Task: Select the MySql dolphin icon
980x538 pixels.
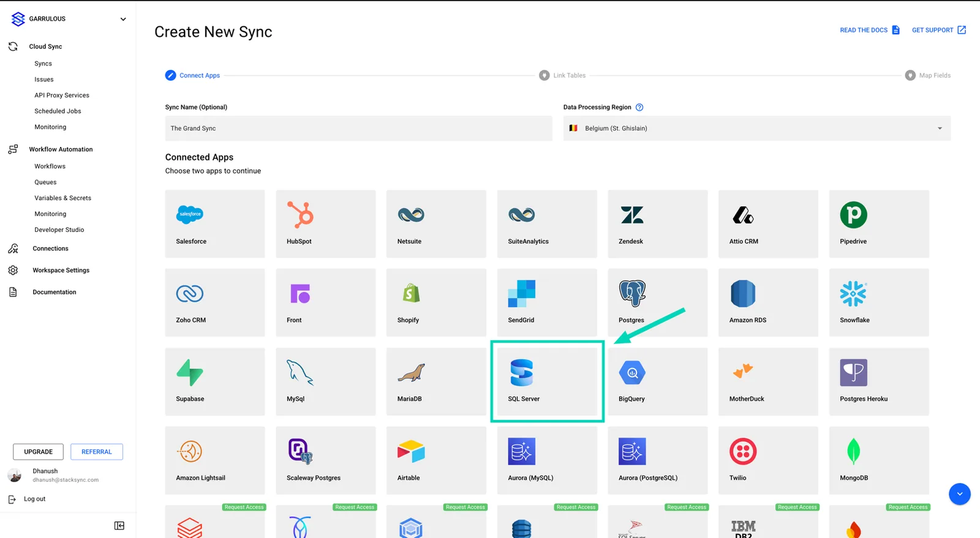Action: tap(300, 372)
